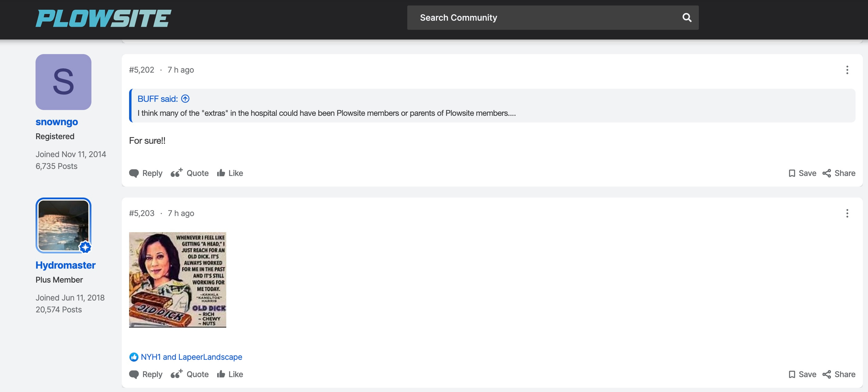
Task: Click the blue thumbs-up reaction icon
Action: point(134,357)
